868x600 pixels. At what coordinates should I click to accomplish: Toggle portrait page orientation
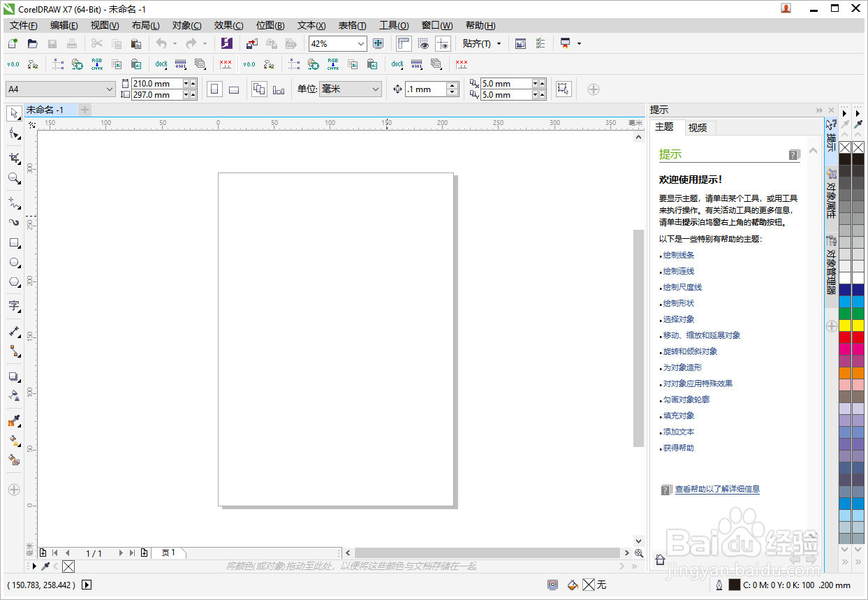click(x=215, y=89)
